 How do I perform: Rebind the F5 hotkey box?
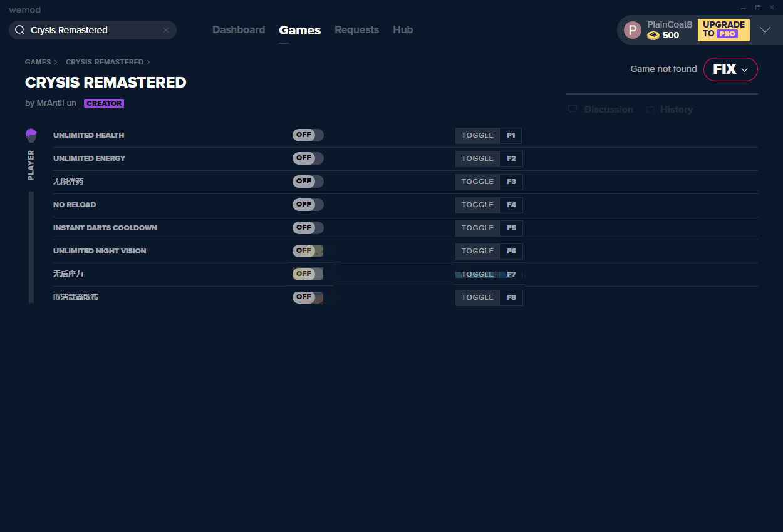[x=511, y=228]
